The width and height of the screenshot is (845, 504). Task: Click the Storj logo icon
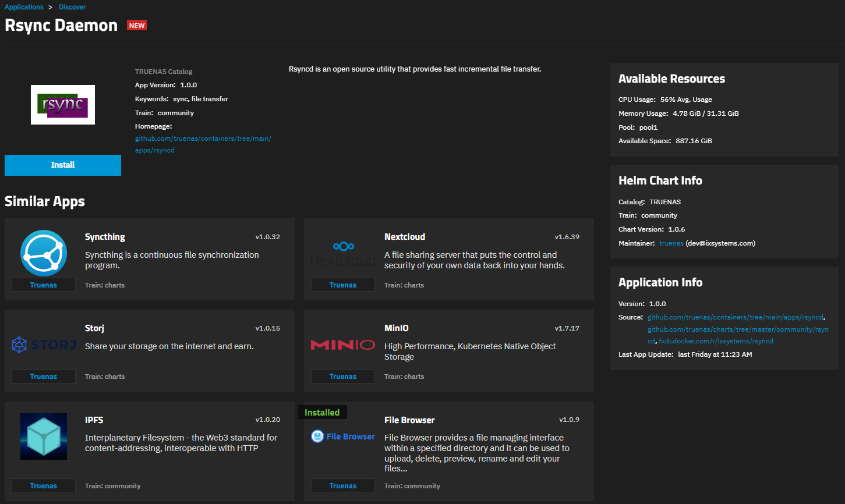[x=44, y=345]
